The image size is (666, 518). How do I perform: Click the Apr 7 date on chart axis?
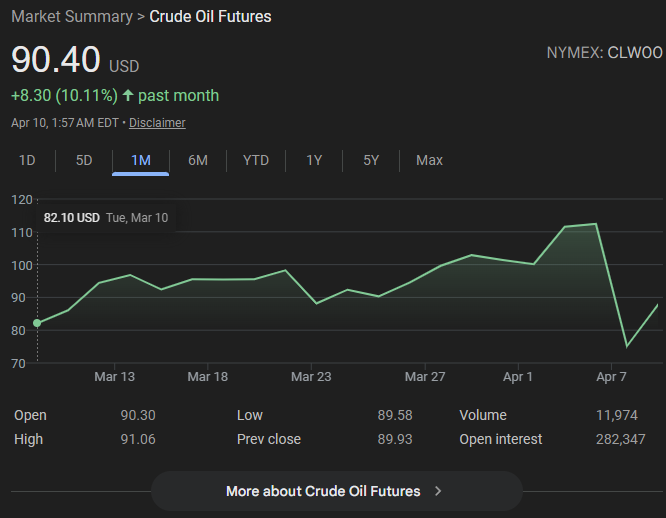click(611, 377)
